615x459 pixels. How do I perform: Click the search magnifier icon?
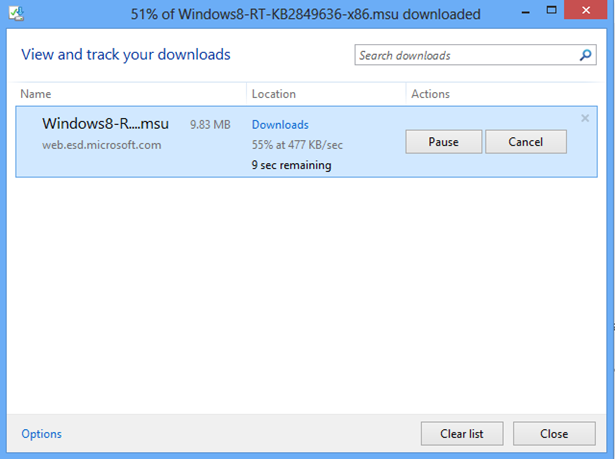click(586, 55)
